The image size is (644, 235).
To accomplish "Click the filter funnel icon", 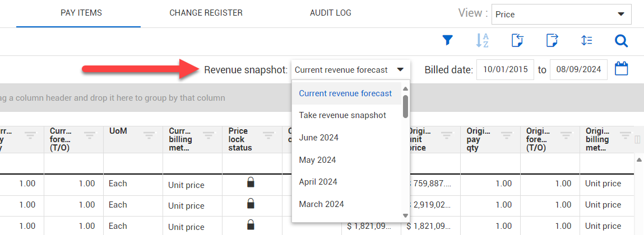I will coord(447,40).
